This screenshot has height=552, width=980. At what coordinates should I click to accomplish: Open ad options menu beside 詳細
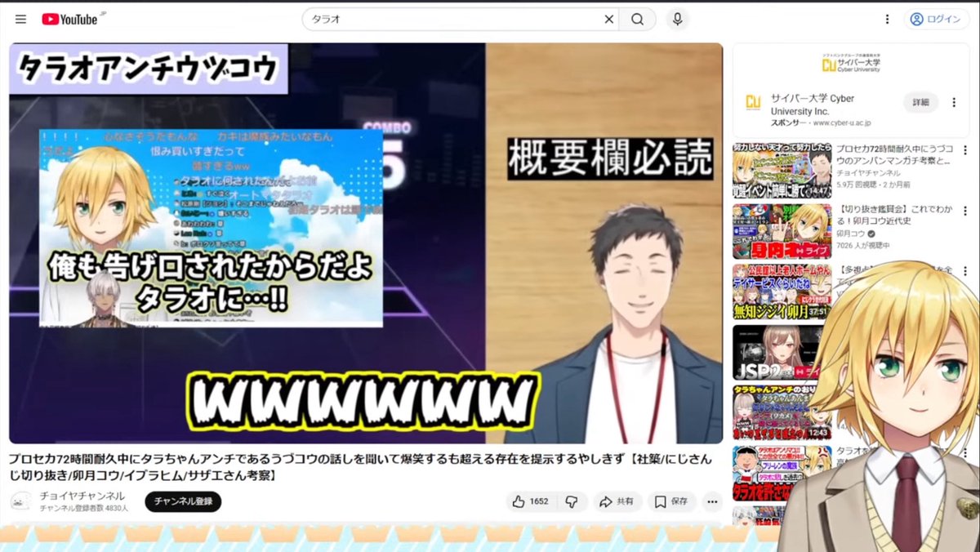point(955,103)
